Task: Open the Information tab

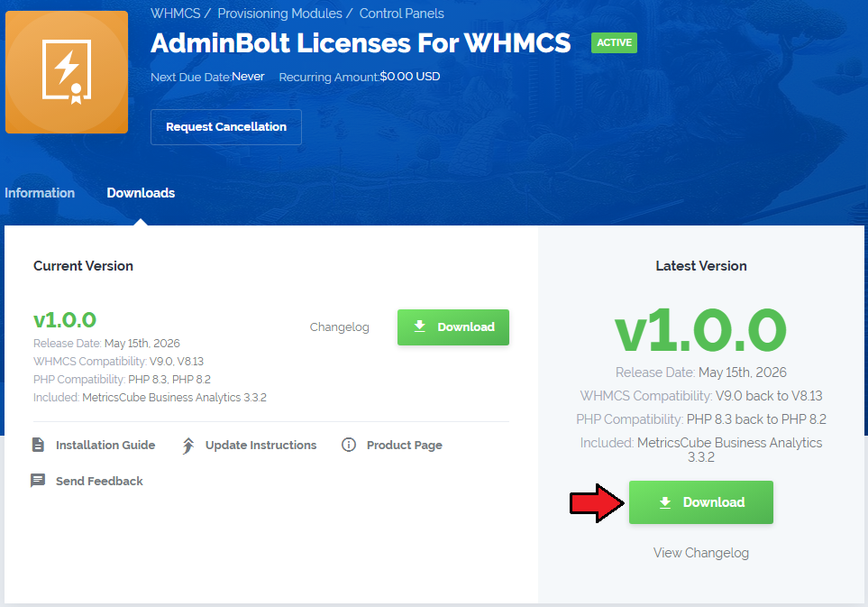Action: [x=40, y=193]
